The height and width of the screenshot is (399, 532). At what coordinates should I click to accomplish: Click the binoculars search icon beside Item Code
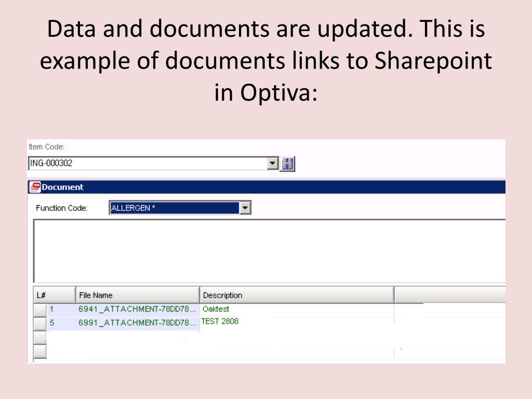[287, 164]
